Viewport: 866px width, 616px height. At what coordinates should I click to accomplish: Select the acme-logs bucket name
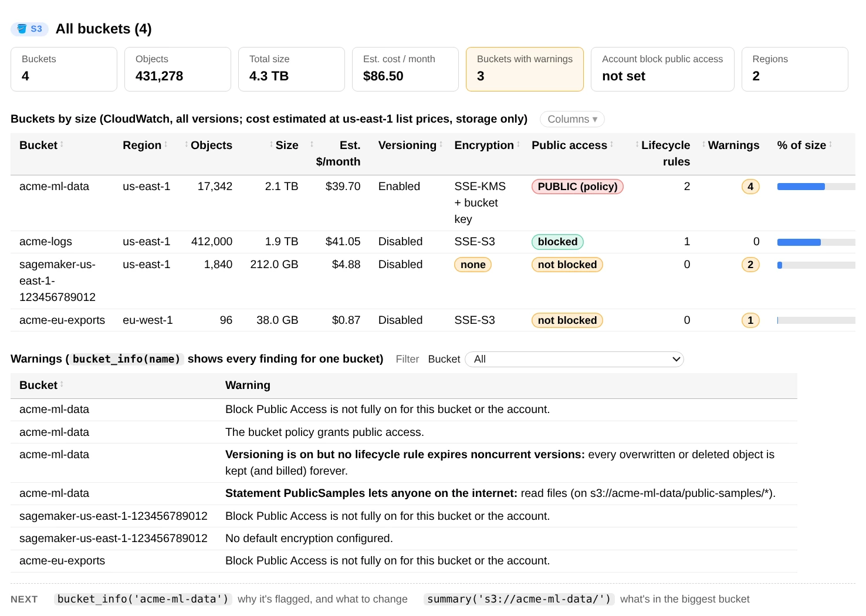[46, 242]
